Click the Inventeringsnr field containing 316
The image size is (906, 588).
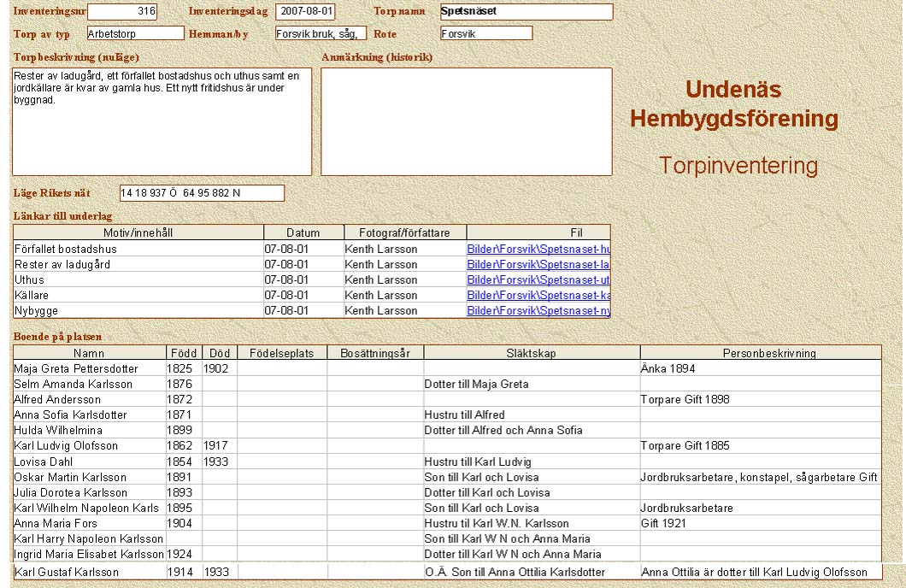tap(122, 12)
